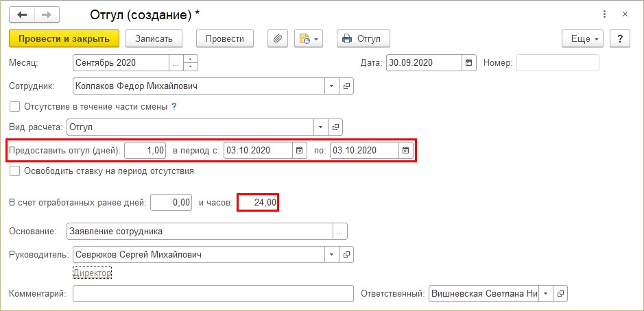Expand the Вид расчета dropdown list

320,127
